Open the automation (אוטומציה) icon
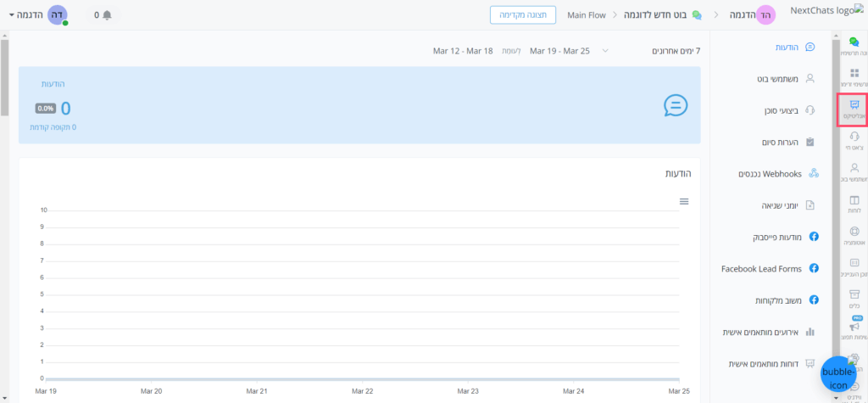The image size is (868, 403). click(x=854, y=231)
